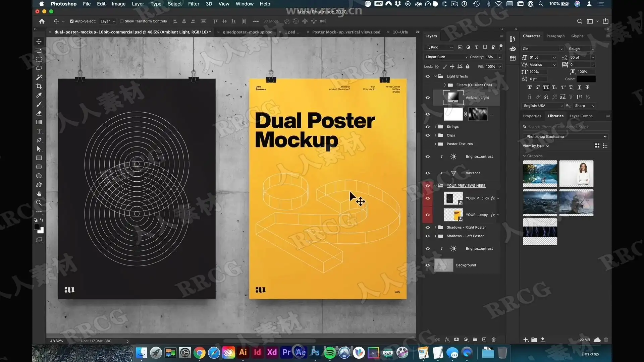Image resolution: width=644 pixels, height=362 pixels.
Task: Hide the Ambient Light layer
Action: (x=428, y=98)
